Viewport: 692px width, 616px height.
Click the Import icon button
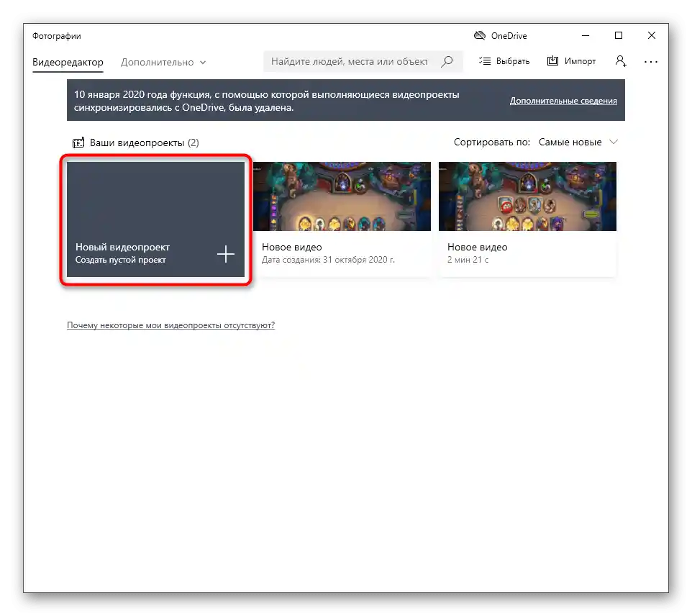(572, 61)
